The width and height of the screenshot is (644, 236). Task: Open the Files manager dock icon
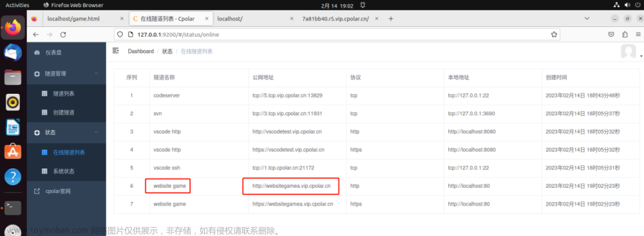(x=13, y=77)
